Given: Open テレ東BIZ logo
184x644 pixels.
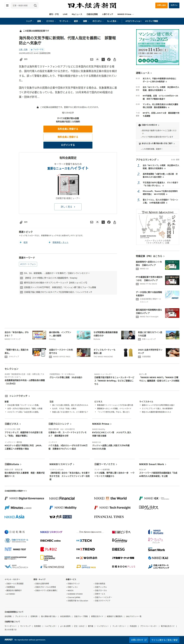Looking at the screenshot, I should pos(49,549).
